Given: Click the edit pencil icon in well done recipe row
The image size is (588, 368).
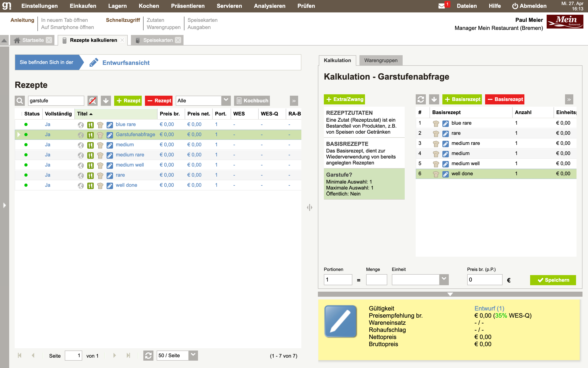Looking at the screenshot, I should pos(110,185).
